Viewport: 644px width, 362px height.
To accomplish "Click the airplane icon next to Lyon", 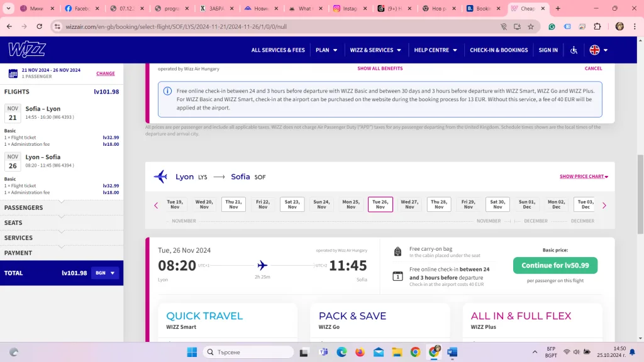I will tap(160, 177).
